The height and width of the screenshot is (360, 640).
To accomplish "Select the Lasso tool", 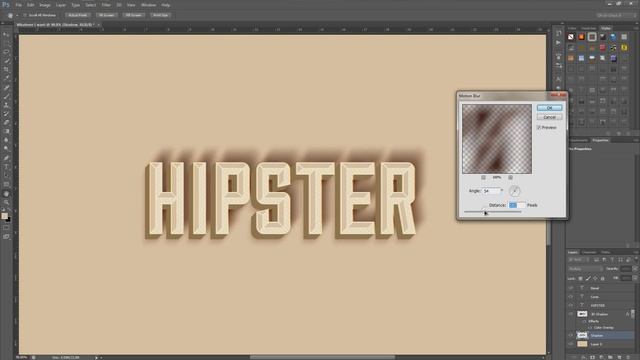I will 6,52.
